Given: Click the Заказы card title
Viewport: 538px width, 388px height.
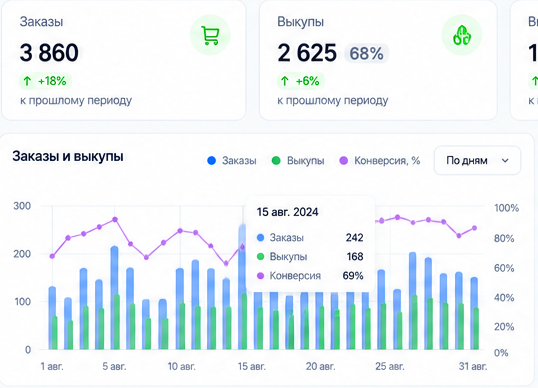Looking at the screenshot, I should click(x=42, y=22).
